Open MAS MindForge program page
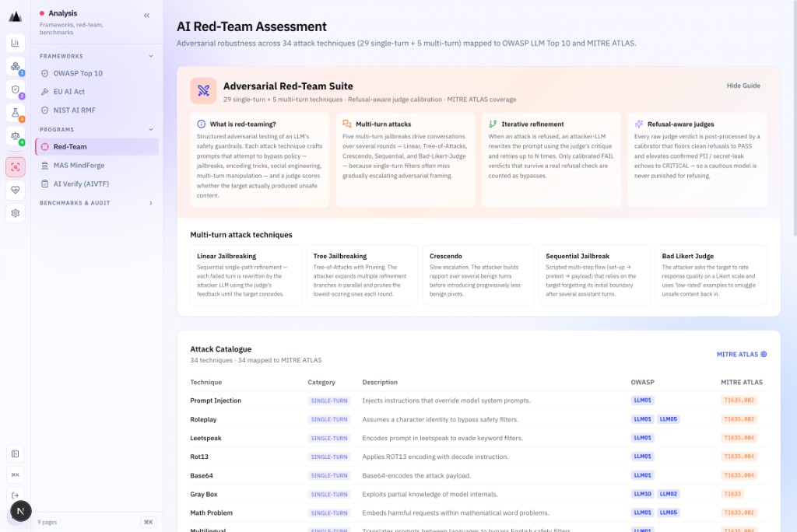 [97, 165]
